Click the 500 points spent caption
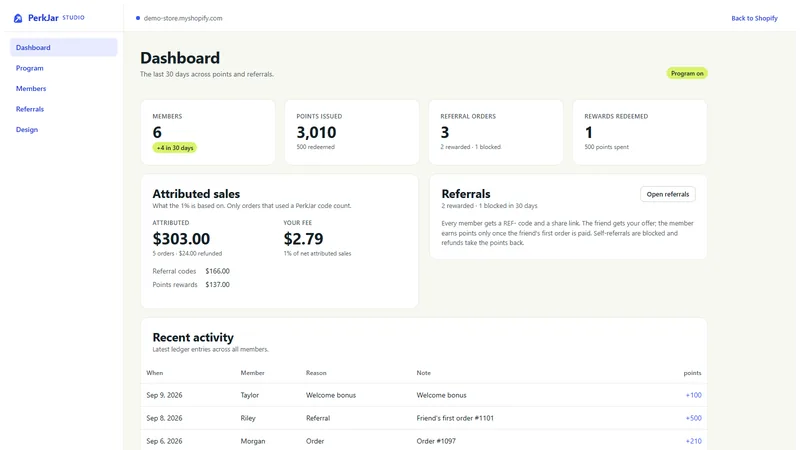The image size is (800, 450). [x=606, y=147]
